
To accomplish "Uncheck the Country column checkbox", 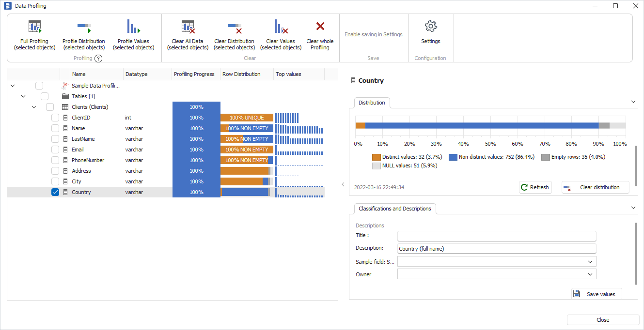I will click(55, 192).
